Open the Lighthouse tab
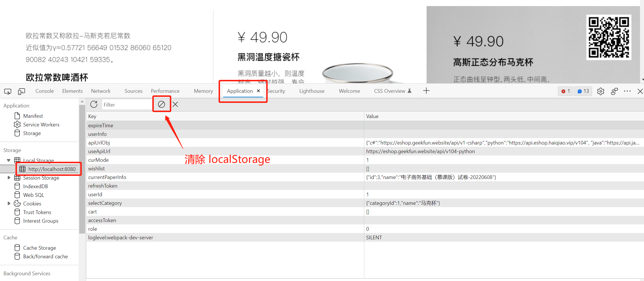Viewport: 644px width, 281px height. (x=312, y=91)
